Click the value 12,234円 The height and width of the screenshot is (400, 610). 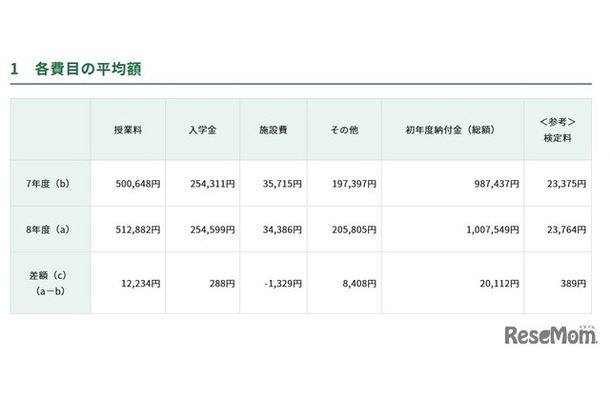pos(141,283)
